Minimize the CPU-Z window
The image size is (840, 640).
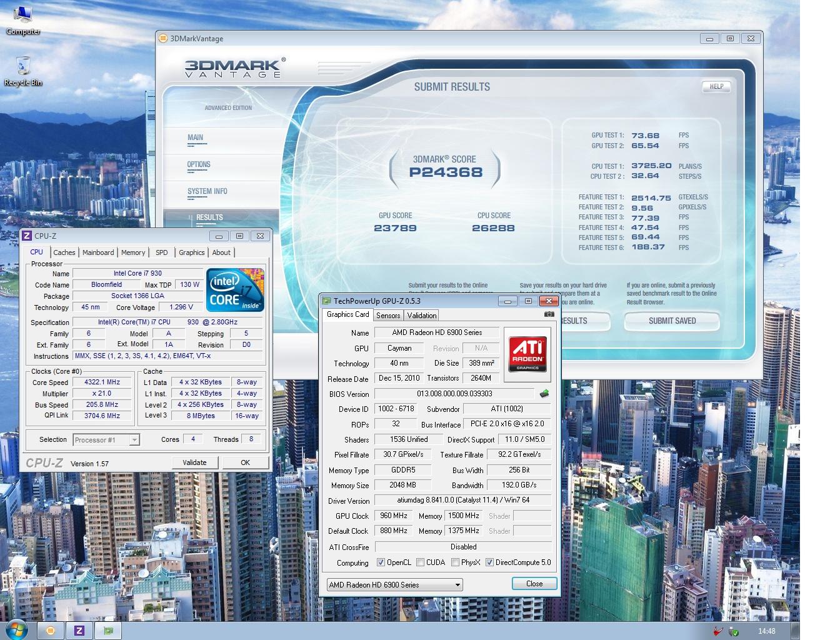click(219, 236)
